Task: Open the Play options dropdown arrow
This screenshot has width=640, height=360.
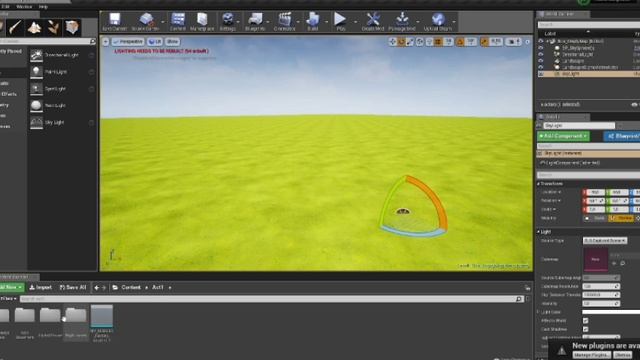Action: [x=355, y=22]
